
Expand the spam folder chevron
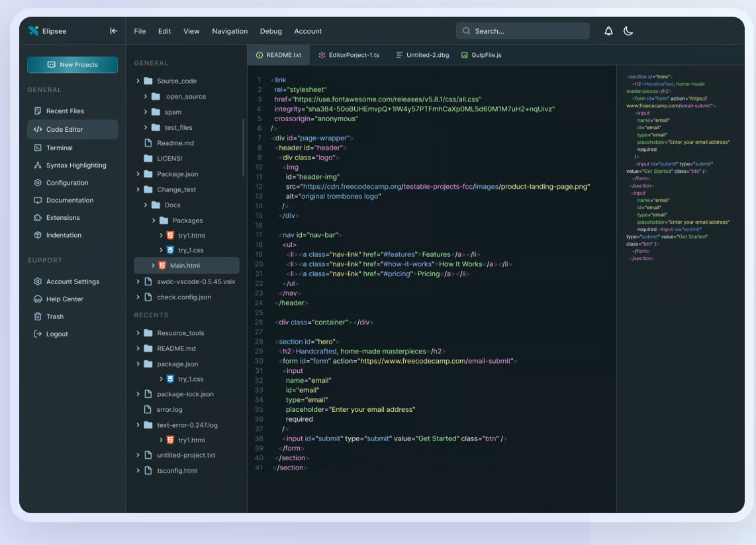[x=146, y=112]
